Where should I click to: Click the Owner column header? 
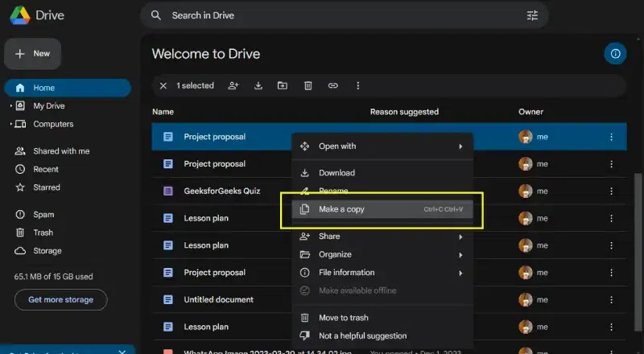[530, 112]
